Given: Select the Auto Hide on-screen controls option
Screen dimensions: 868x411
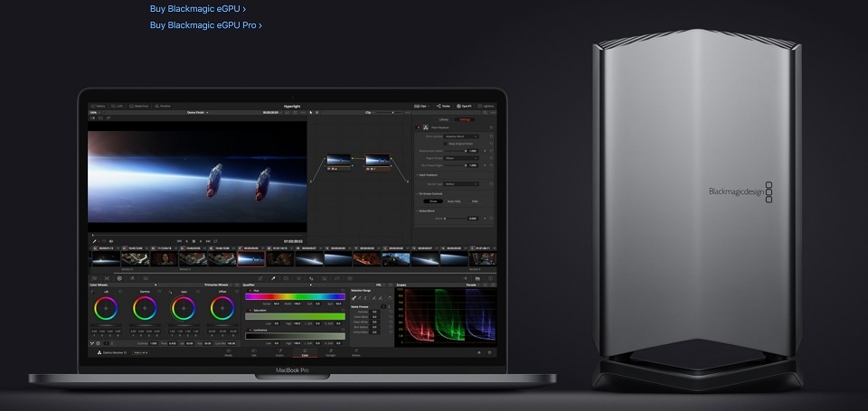Looking at the screenshot, I should (x=454, y=201).
